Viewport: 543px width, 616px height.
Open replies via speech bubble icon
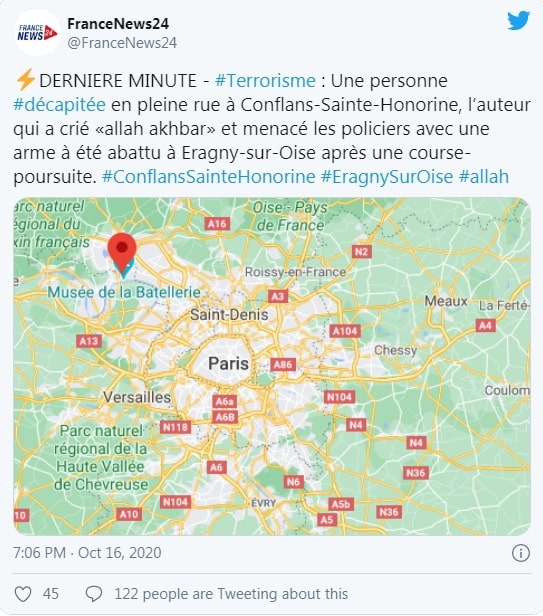94,594
